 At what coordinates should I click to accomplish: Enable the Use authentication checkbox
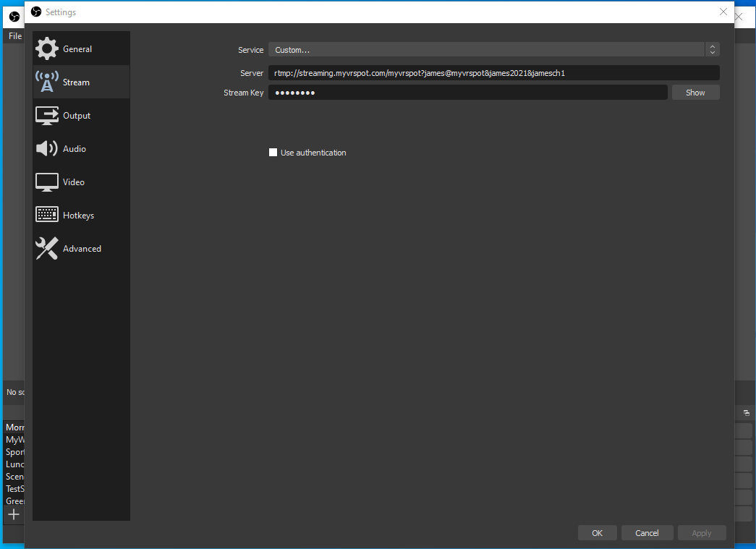tap(273, 153)
